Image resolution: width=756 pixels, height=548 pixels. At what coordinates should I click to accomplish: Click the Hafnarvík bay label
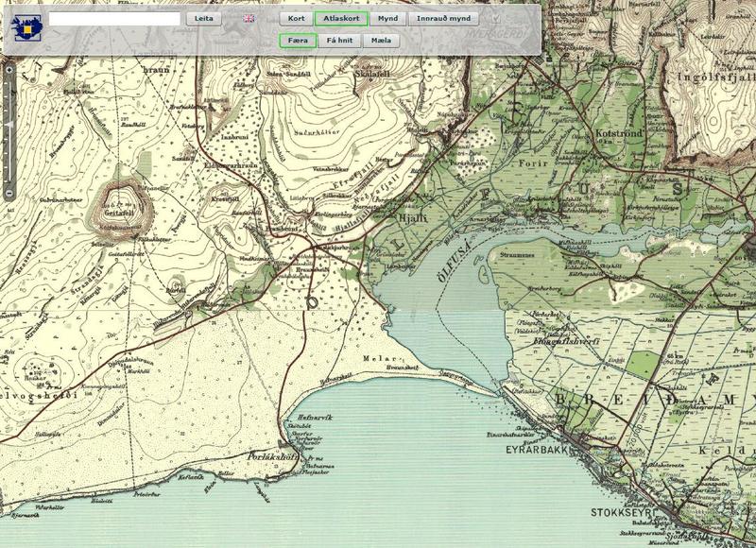point(316,418)
